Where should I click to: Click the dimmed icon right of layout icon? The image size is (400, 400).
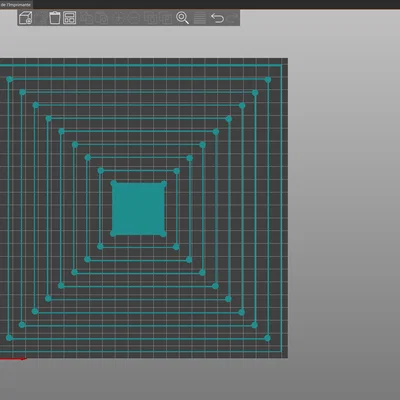[x=87, y=18]
